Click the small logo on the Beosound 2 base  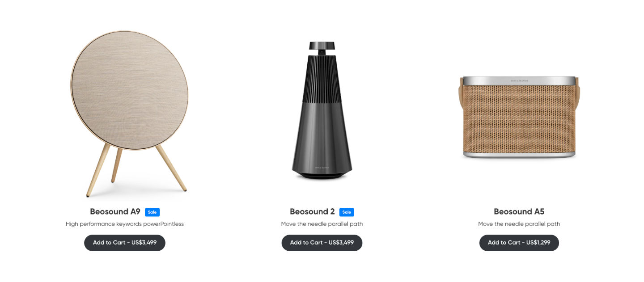[322, 167]
